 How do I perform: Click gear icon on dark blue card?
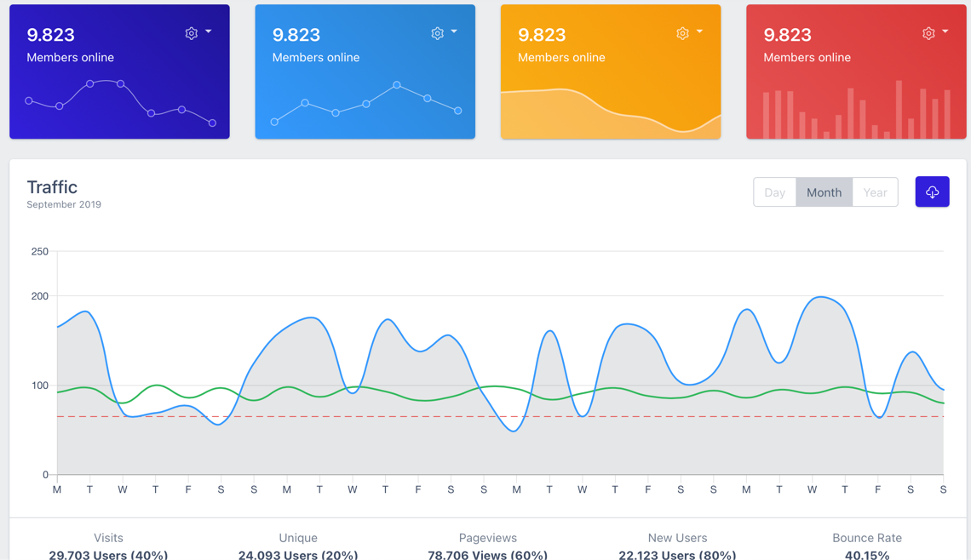click(192, 33)
